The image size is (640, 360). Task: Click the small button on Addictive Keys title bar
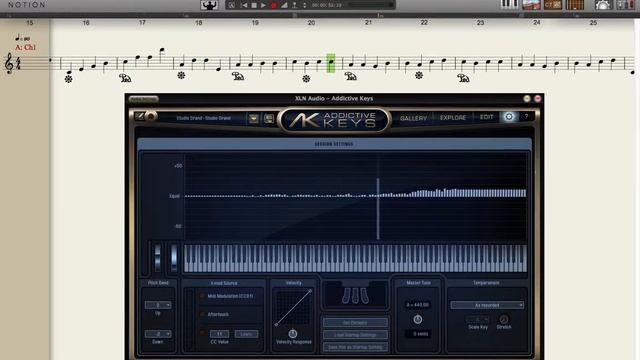[x=527, y=99]
